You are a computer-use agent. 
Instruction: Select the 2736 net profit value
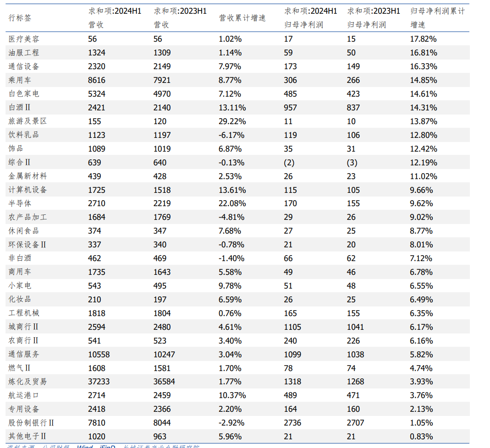292,423
